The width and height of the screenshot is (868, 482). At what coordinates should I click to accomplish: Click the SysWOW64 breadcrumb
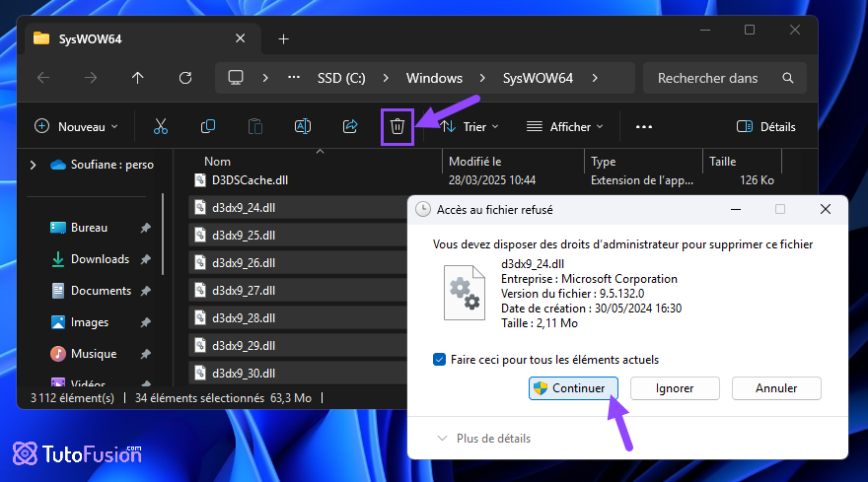pyautogui.click(x=539, y=78)
